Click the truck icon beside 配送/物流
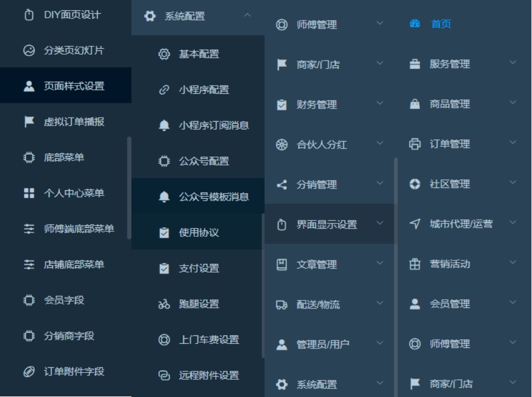532x397 pixels. pyautogui.click(x=282, y=304)
